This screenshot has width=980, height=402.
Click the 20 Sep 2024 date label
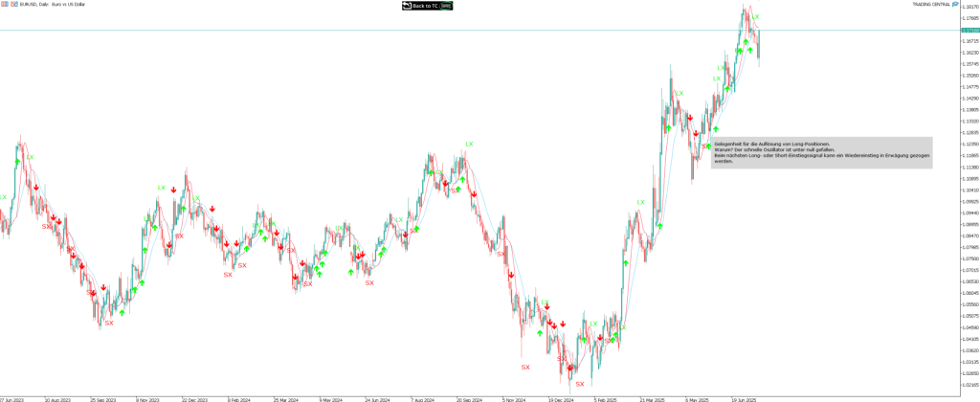point(469,398)
